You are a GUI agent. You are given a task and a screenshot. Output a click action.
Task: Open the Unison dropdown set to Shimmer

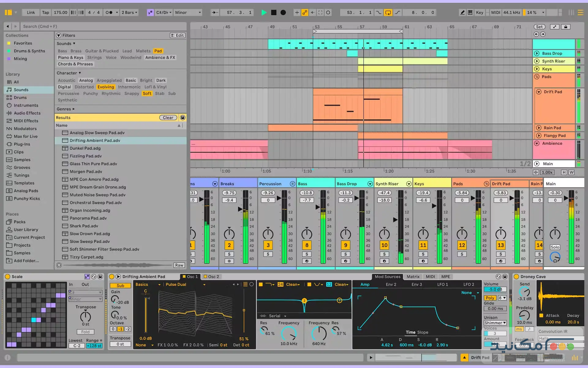pos(495,323)
